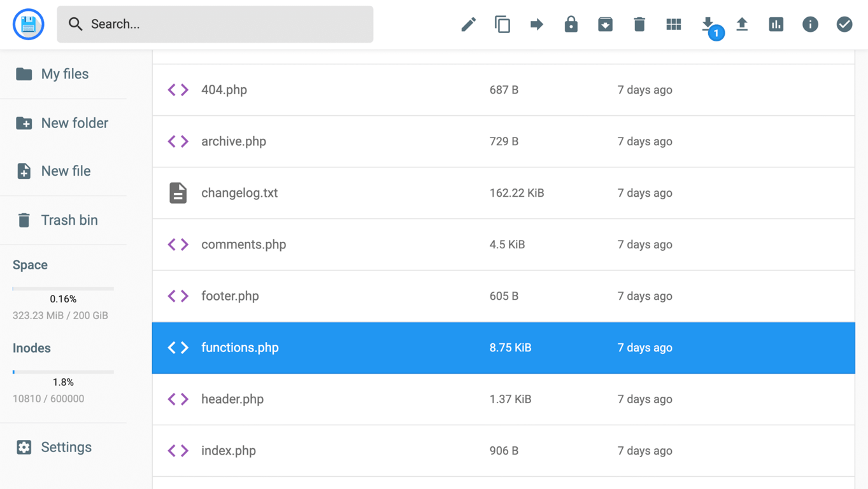Screen dimensions: 868x489
Task: Open disk usage stats via the chart icon
Action: coord(776,24)
